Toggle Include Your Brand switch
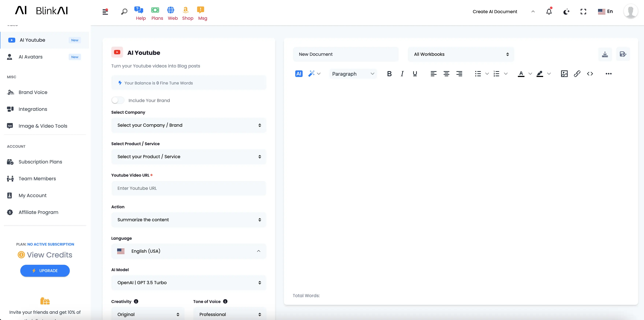Image resolution: width=644 pixels, height=320 pixels. point(118,100)
